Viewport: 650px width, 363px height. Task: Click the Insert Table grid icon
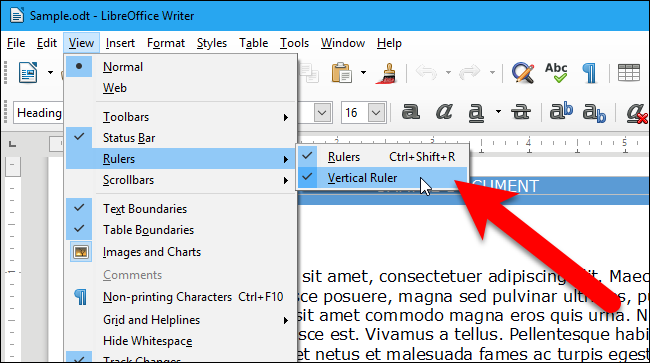point(628,73)
